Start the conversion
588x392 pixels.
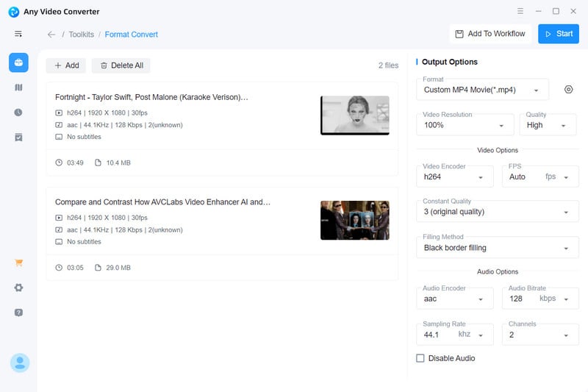click(559, 34)
